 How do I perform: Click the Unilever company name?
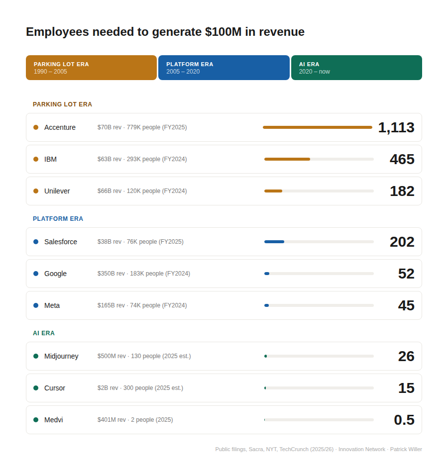pos(57,191)
